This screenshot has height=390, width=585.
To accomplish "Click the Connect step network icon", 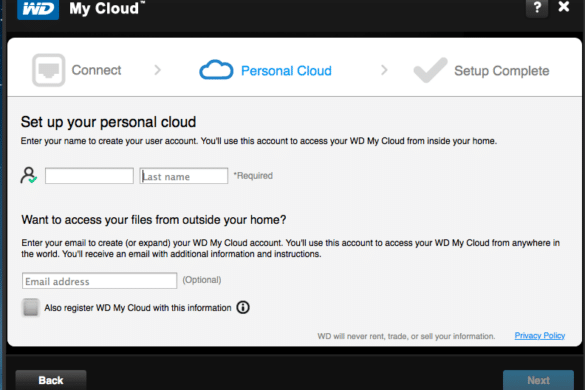I will tap(49, 70).
